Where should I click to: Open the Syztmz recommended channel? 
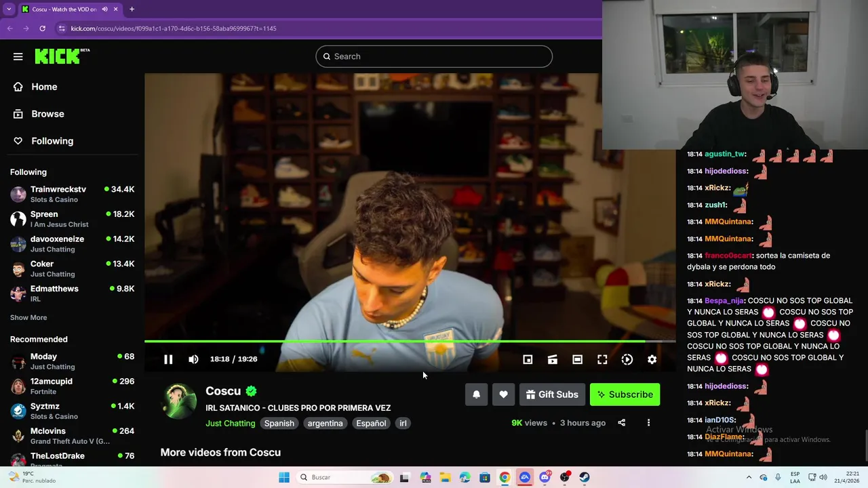pos(72,411)
